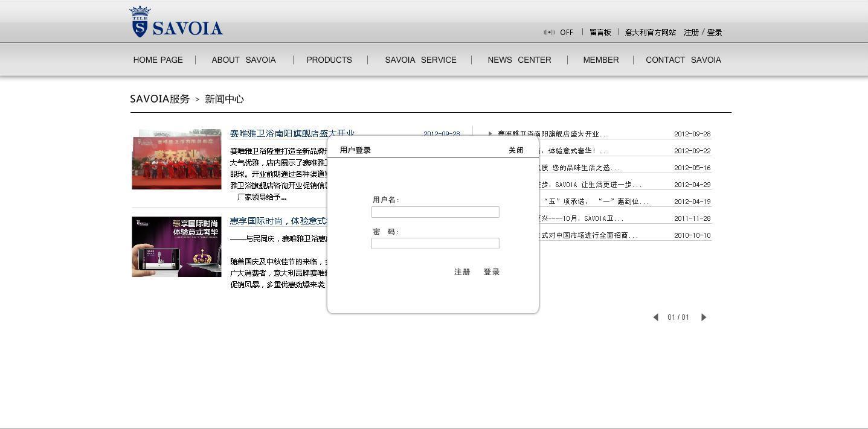The width and height of the screenshot is (868, 429).
Task: Open the store opening ceremony thumbnail
Action: point(176,159)
